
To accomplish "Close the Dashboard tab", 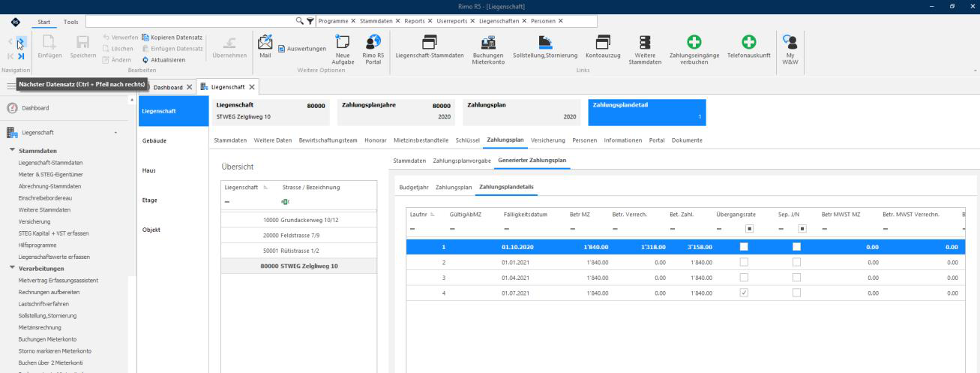I will click(x=189, y=87).
